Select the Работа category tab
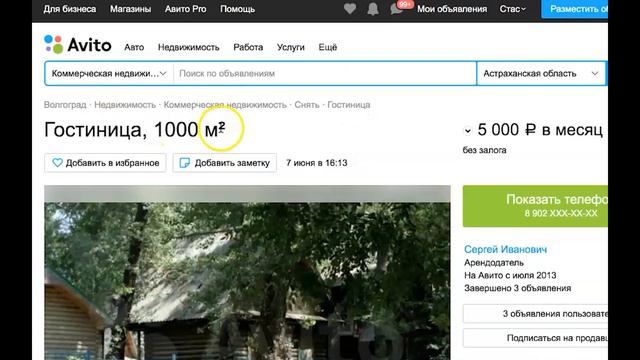This screenshot has height=360, width=640. coord(248,47)
